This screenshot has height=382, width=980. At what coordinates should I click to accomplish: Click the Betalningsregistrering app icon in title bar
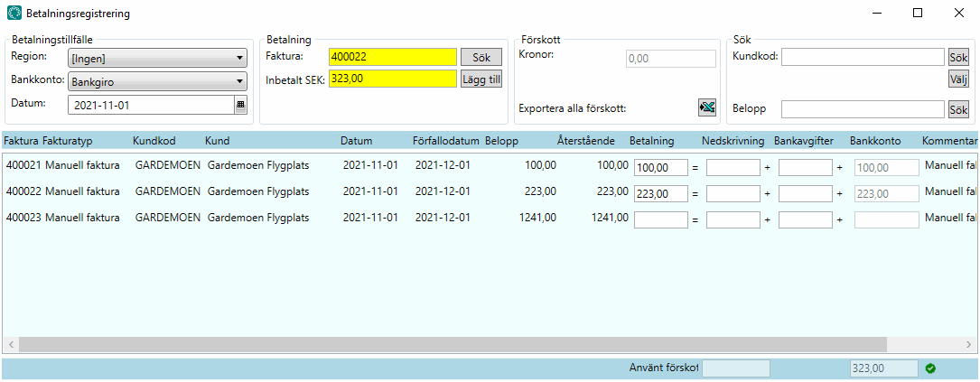(x=14, y=14)
